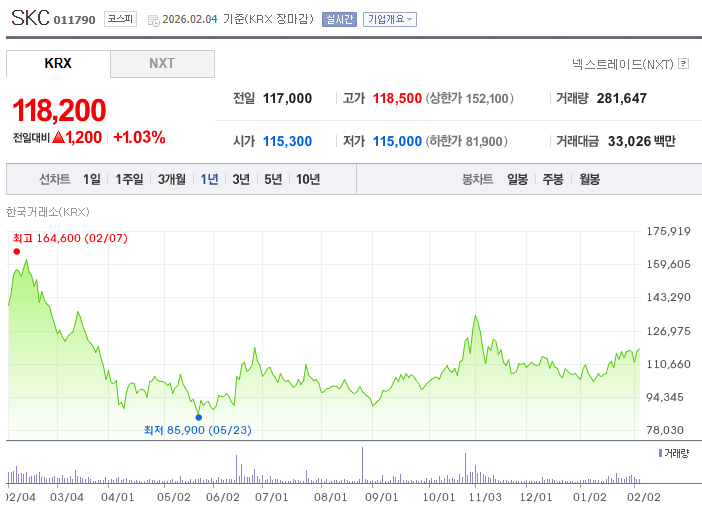Click the 거래량 volume legend label
This screenshot has height=509, width=702.
click(x=676, y=453)
